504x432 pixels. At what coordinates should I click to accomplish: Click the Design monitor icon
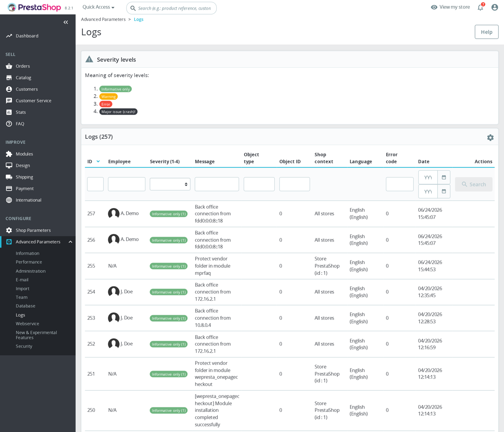[x=9, y=166]
